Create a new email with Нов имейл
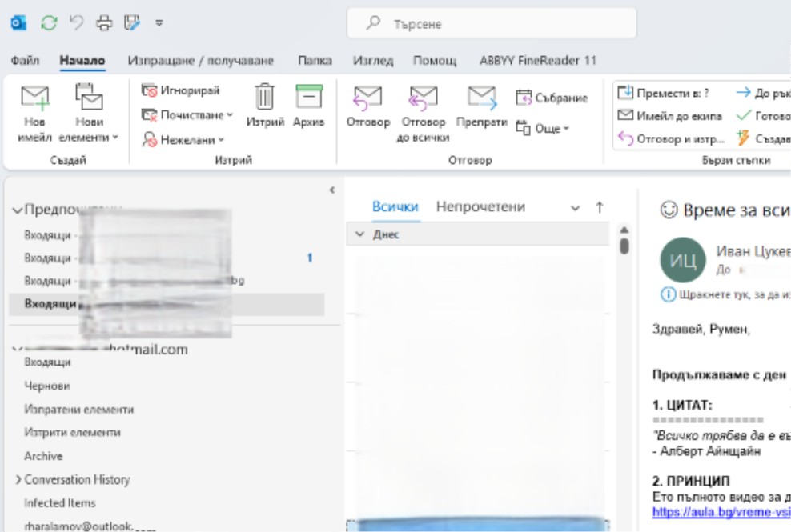The width and height of the screenshot is (791, 532). pyautogui.click(x=34, y=114)
